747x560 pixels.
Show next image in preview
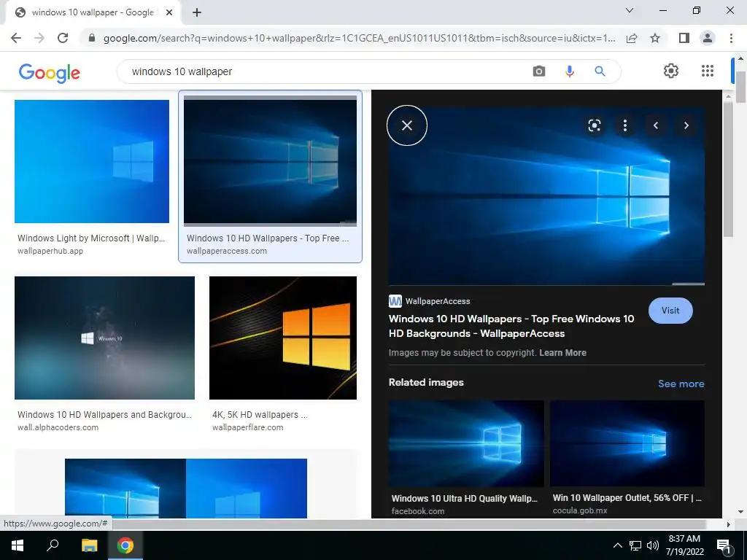686,125
